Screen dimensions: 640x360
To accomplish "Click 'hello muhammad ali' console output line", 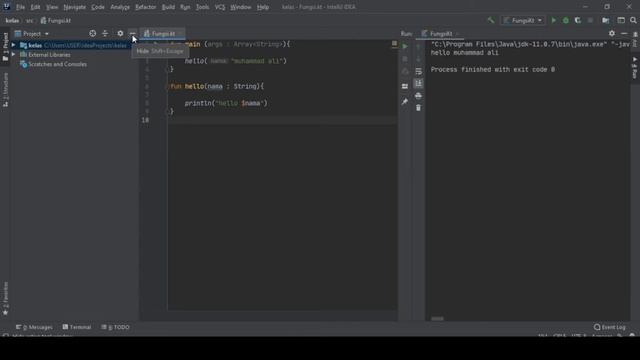I will point(464,53).
